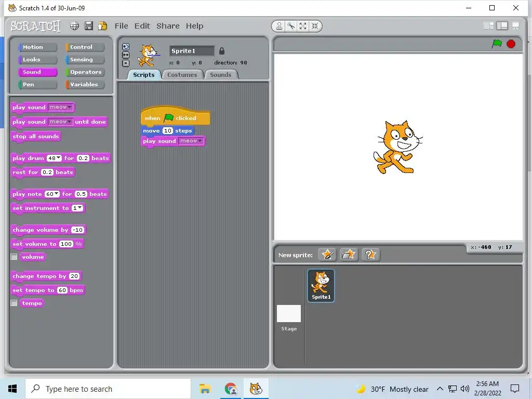This screenshot has width=532, height=399.
Task: Get a surprise sprite
Action: tap(370, 255)
